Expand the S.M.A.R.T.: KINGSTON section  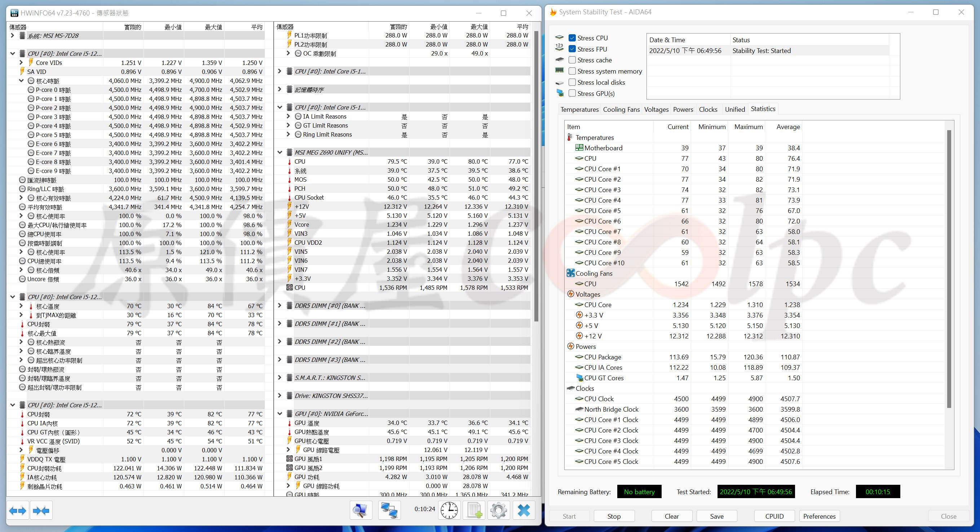[x=280, y=378]
